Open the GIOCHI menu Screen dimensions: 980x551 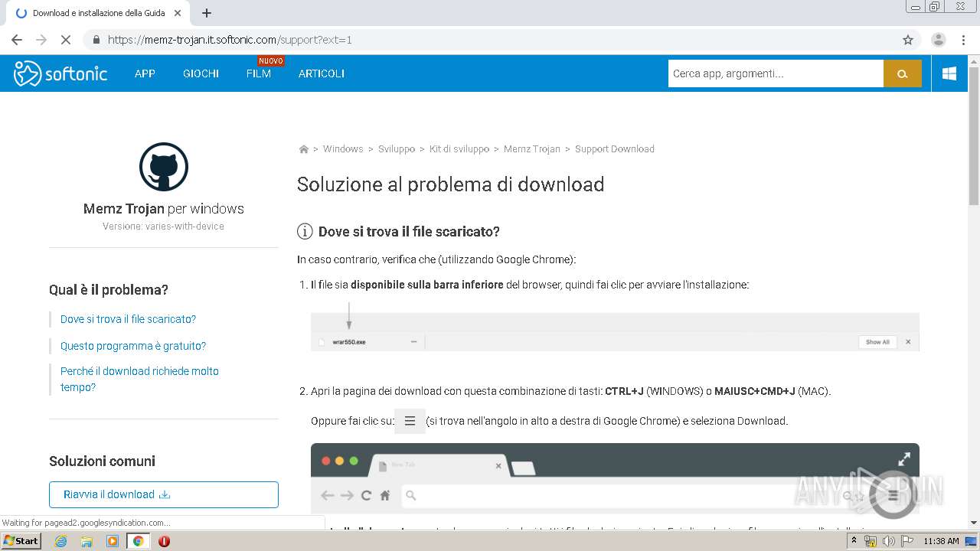click(201, 73)
